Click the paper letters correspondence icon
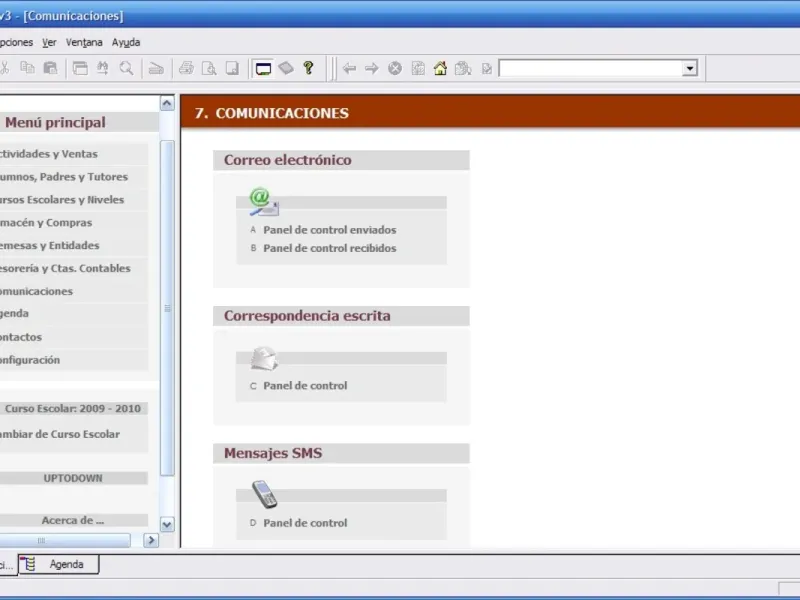Screen dimensions: 800x600 click(264, 358)
